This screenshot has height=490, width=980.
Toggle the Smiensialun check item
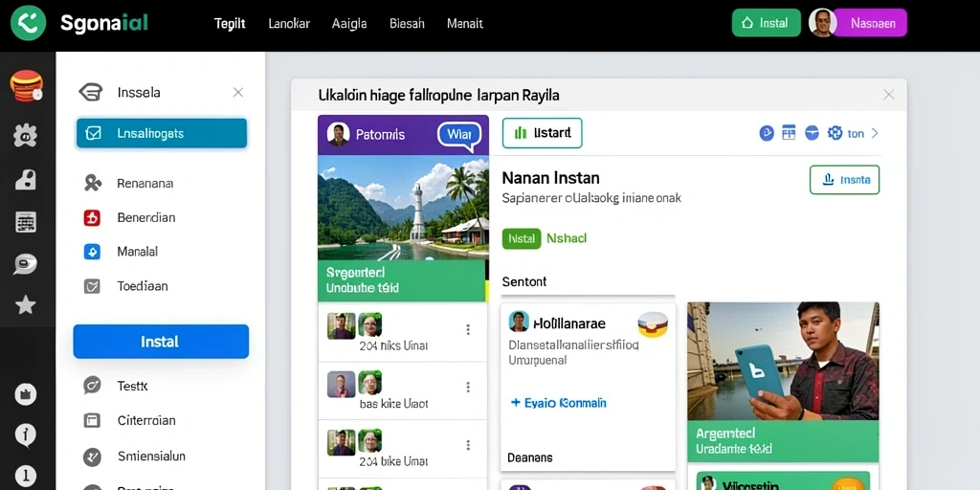(x=92, y=457)
